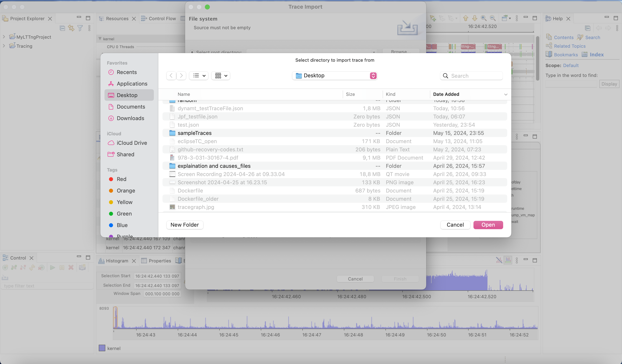Open iCloud Drive in the sidebar
The height and width of the screenshot is (364, 622).
click(x=132, y=143)
